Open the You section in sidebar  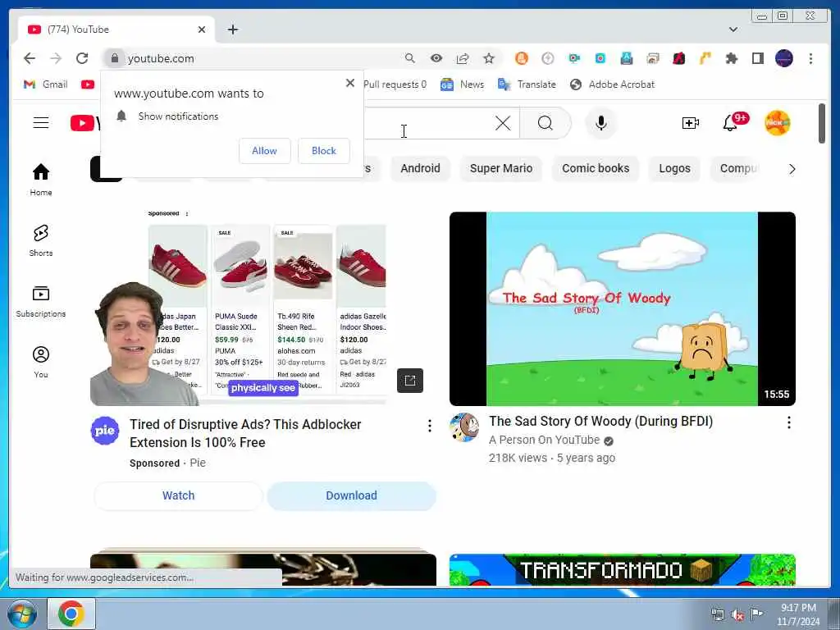point(41,362)
